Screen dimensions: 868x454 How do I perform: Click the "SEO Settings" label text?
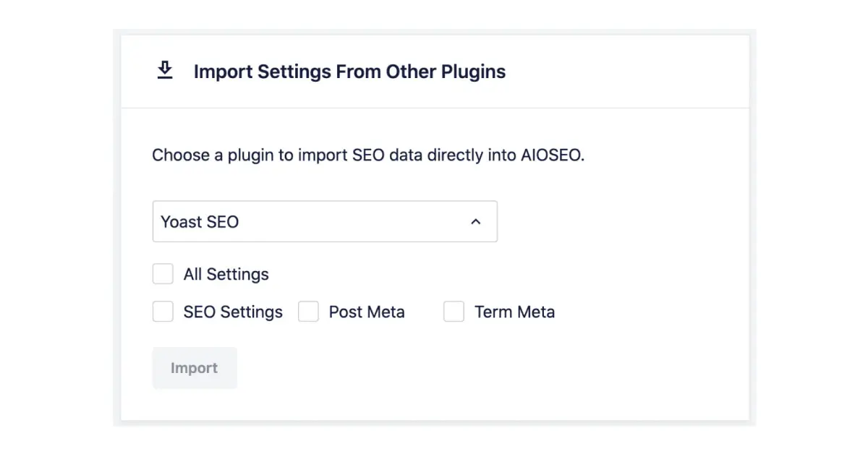(233, 312)
